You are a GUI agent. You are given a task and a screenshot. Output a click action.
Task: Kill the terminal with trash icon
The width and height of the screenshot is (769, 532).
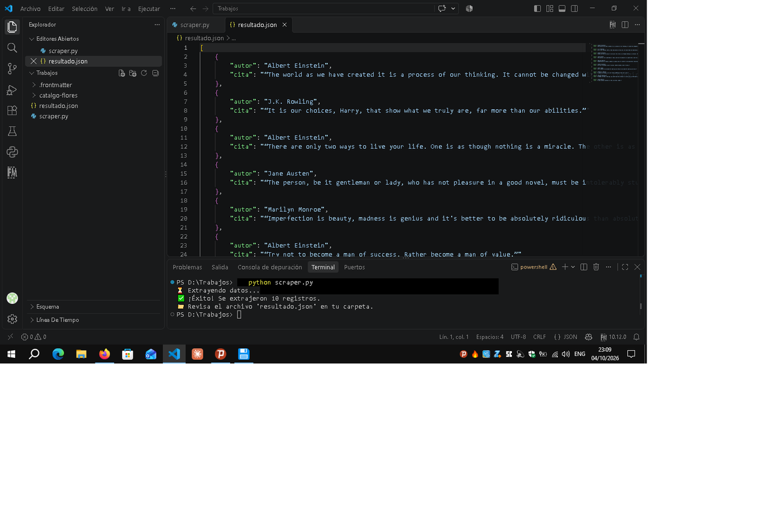tap(596, 267)
